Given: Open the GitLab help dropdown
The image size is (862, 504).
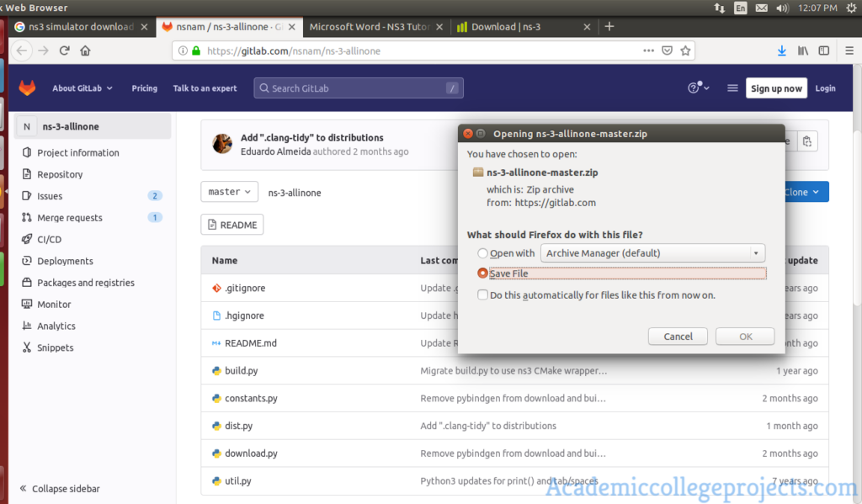Looking at the screenshot, I should (x=698, y=88).
